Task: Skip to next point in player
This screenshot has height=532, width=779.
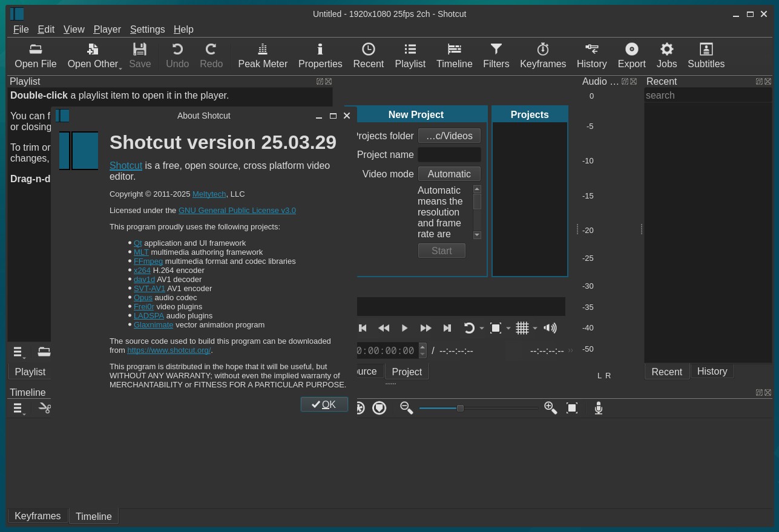Action: point(447,328)
